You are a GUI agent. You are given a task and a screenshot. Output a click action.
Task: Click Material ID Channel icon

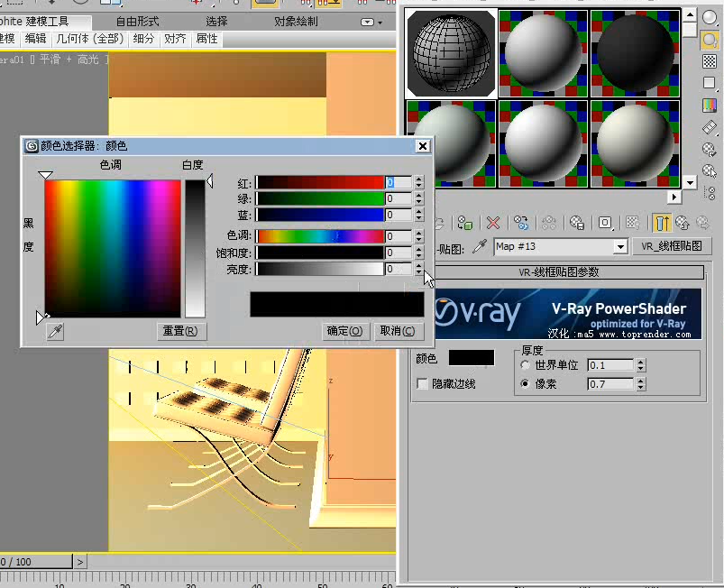pyautogui.click(x=605, y=224)
